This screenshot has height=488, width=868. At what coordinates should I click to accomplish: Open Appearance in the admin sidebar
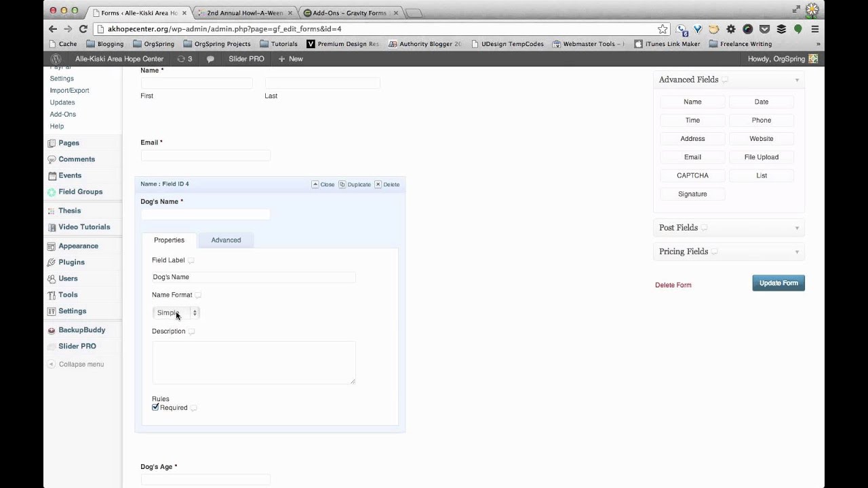(78, 246)
